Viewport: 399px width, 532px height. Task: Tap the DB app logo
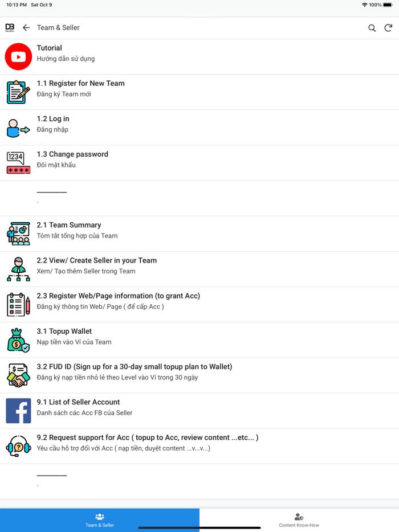(10, 28)
